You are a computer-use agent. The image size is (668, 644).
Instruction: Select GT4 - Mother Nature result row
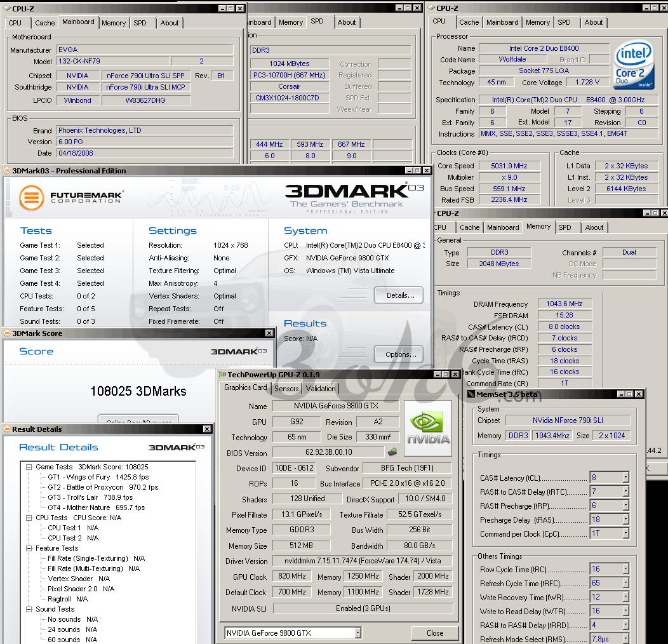(x=97, y=507)
